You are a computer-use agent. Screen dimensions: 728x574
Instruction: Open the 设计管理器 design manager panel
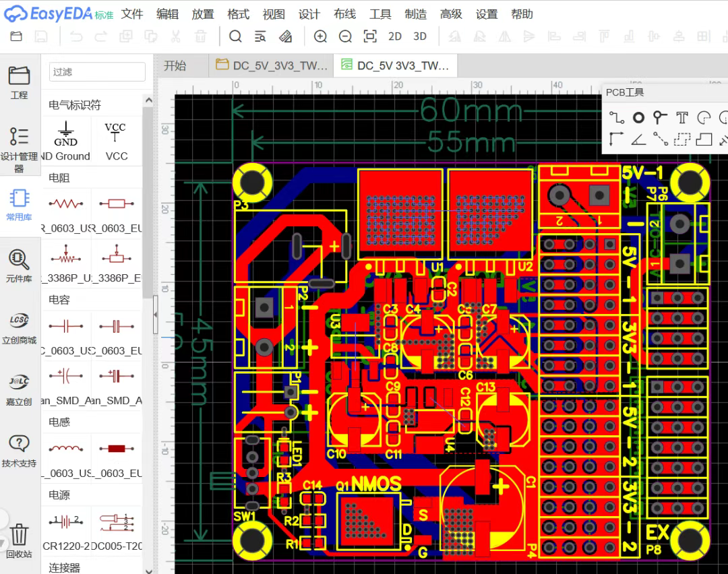point(19,148)
